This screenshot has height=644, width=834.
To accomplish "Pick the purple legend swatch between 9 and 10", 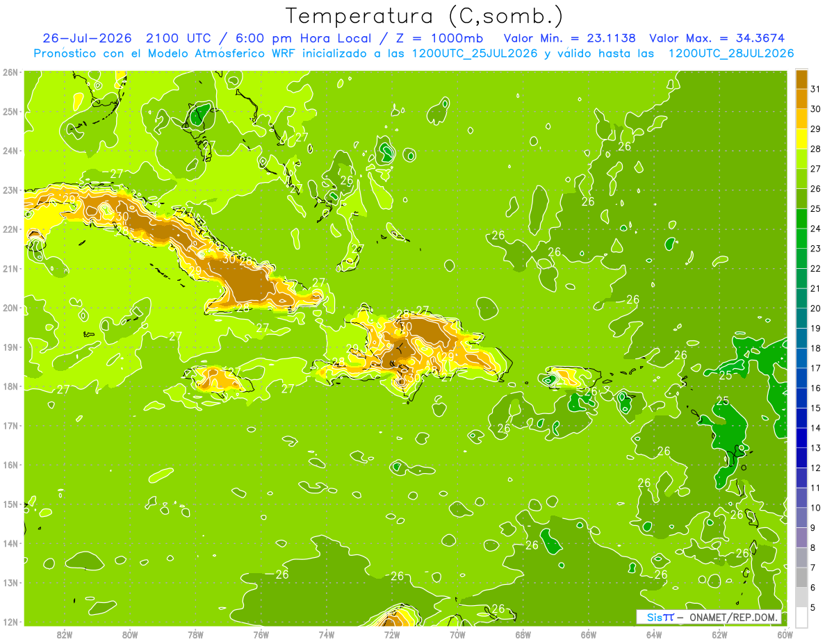I will pyautogui.click(x=801, y=518).
